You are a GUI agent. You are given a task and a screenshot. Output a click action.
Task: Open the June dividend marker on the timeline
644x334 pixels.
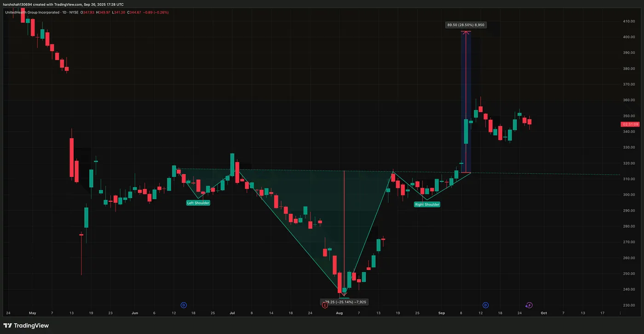184,305
